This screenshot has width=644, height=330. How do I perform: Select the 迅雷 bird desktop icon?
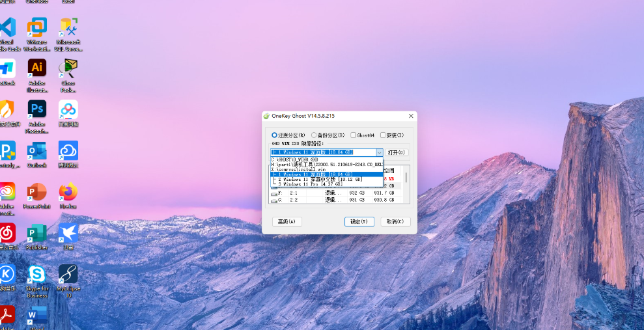tap(68, 236)
